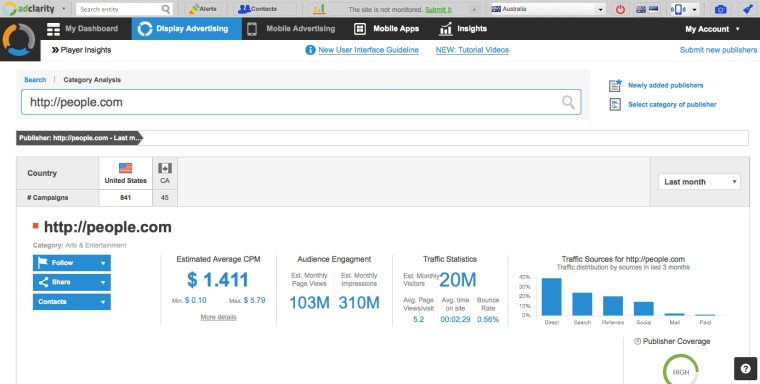This screenshot has height=384, width=760.
Task: Click the flags icon in toolbar
Action: (647, 9)
